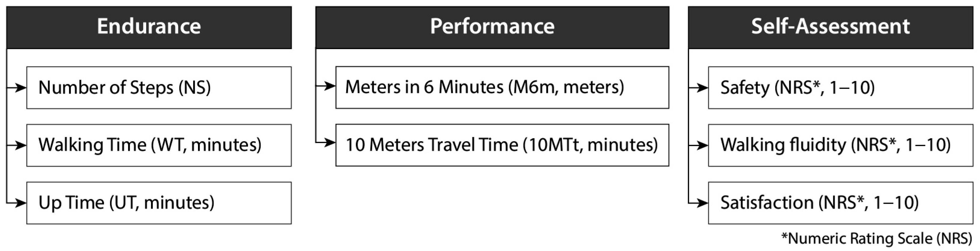Click the arrow pointing to Up Time
The width and height of the screenshot is (980, 251).
(17, 203)
